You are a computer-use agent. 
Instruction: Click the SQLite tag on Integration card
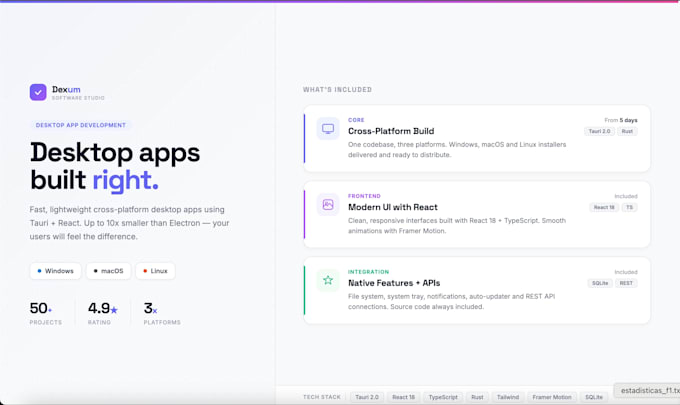click(x=600, y=283)
